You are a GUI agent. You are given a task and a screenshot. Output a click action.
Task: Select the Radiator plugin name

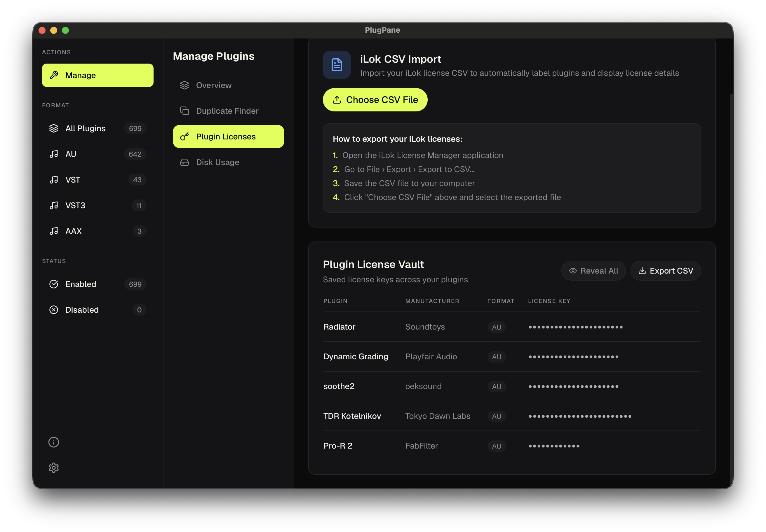[339, 327]
